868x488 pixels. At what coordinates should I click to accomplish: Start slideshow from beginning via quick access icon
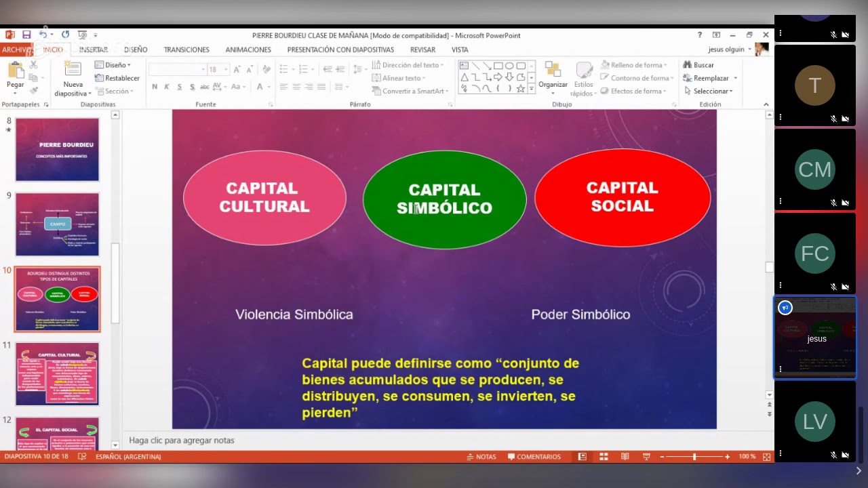(82, 35)
